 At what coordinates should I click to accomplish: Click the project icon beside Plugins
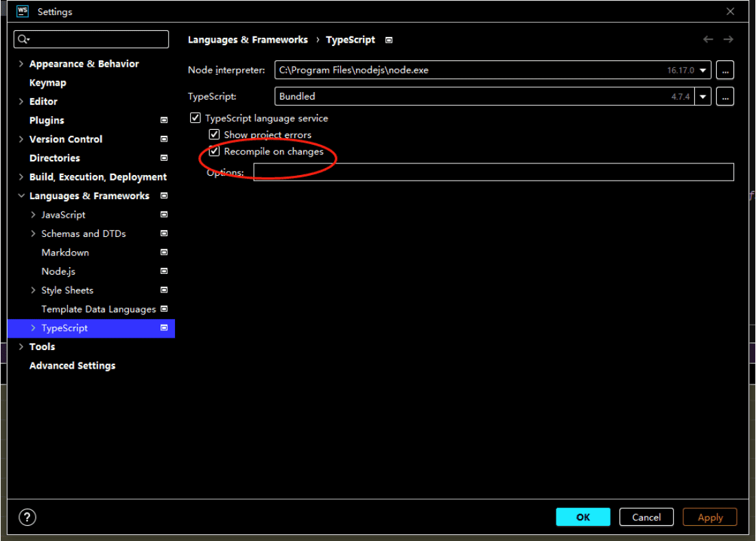coord(164,120)
